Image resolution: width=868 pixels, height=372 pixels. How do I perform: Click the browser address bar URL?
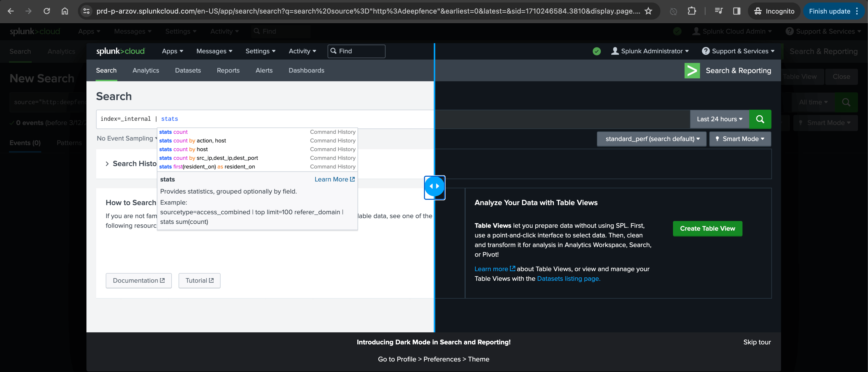(x=368, y=11)
